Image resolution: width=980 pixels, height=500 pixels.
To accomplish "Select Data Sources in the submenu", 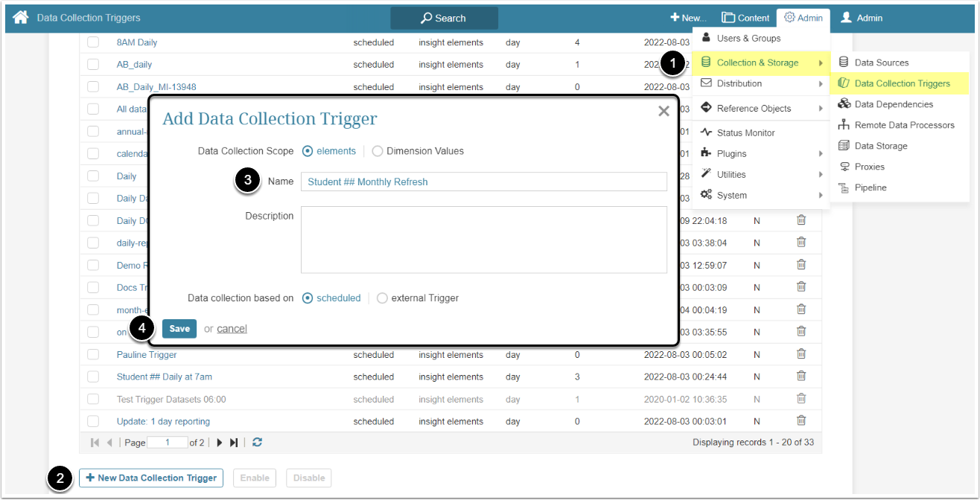I will pyautogui.click(x=881, y=62).
